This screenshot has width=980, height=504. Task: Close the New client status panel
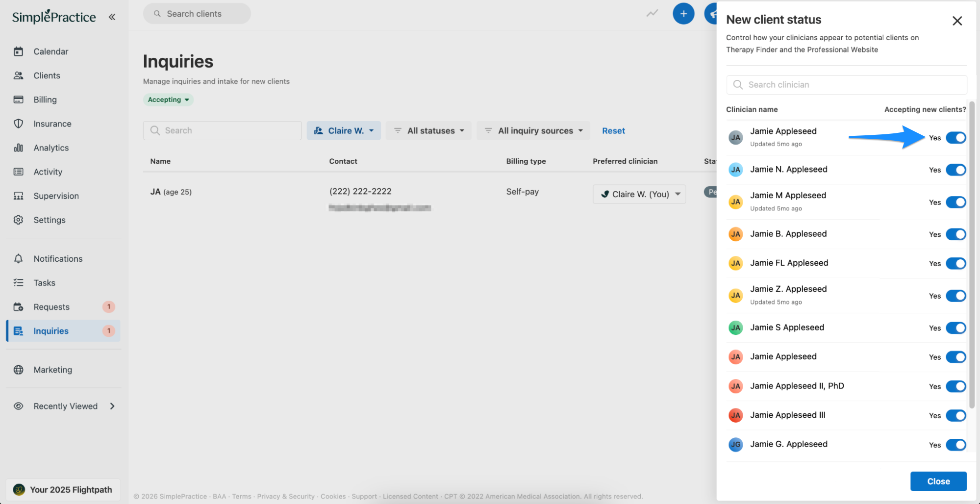pos(957,21)
